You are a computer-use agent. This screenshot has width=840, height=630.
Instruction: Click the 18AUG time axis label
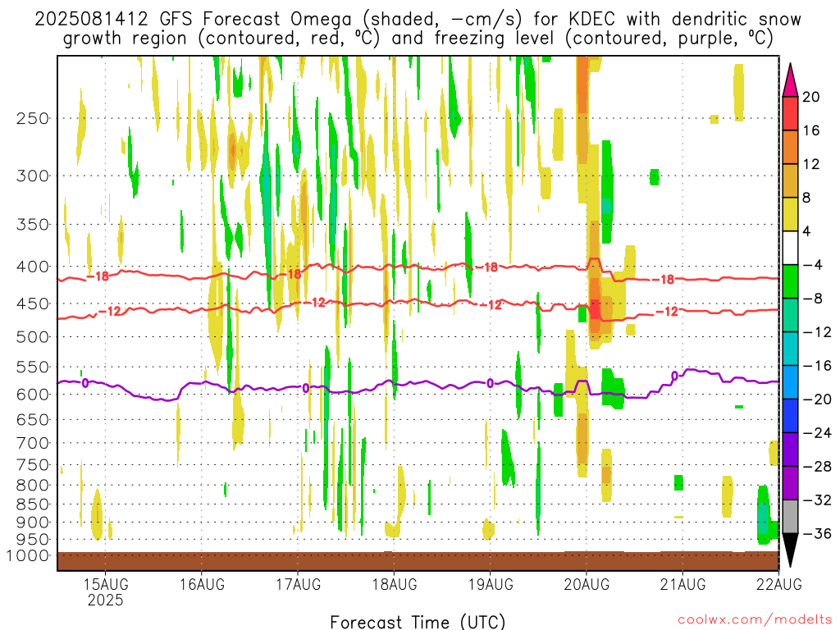pyautogui.click(x=395, y=584)
